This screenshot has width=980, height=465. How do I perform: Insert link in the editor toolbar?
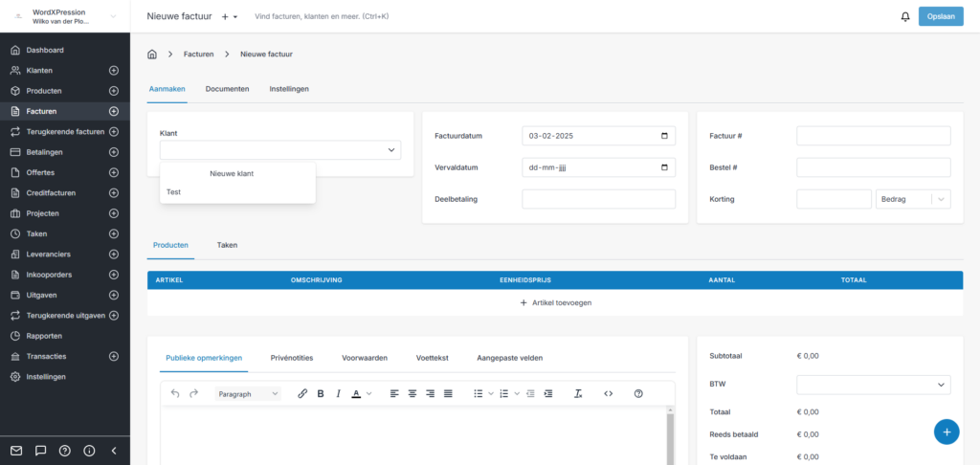pyautogui.click(x=302, y=394)
